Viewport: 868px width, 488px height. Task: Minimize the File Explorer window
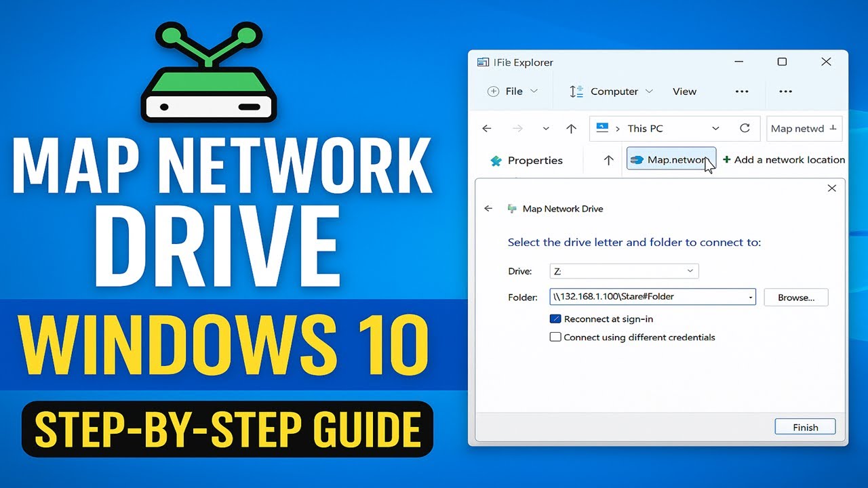(738, 62)
